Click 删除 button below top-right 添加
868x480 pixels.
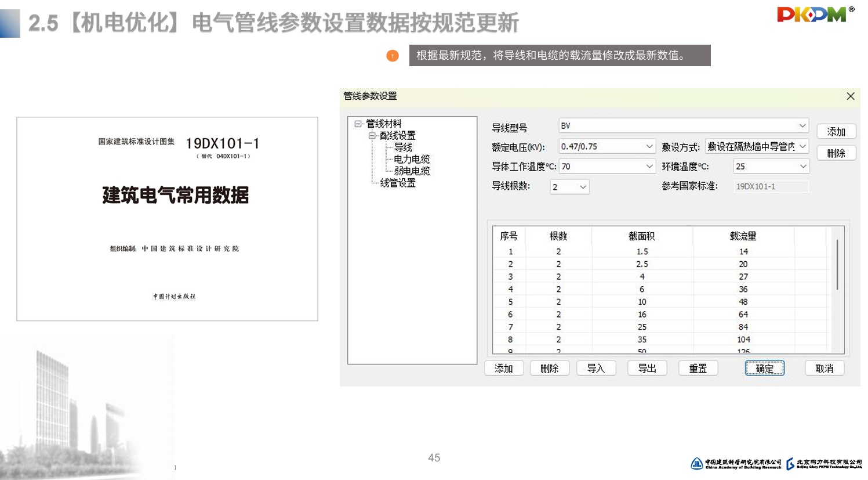coord(836,153)
